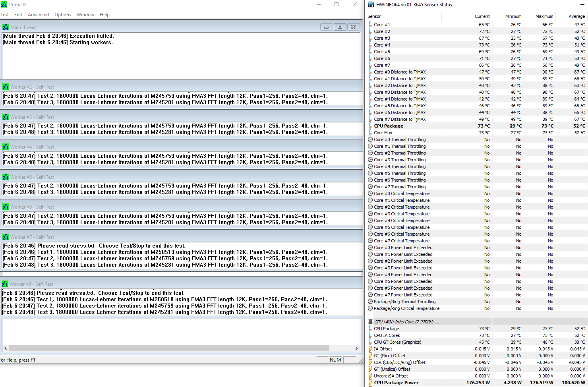Open the Advanced menu in Prime95

coord(39,15)
